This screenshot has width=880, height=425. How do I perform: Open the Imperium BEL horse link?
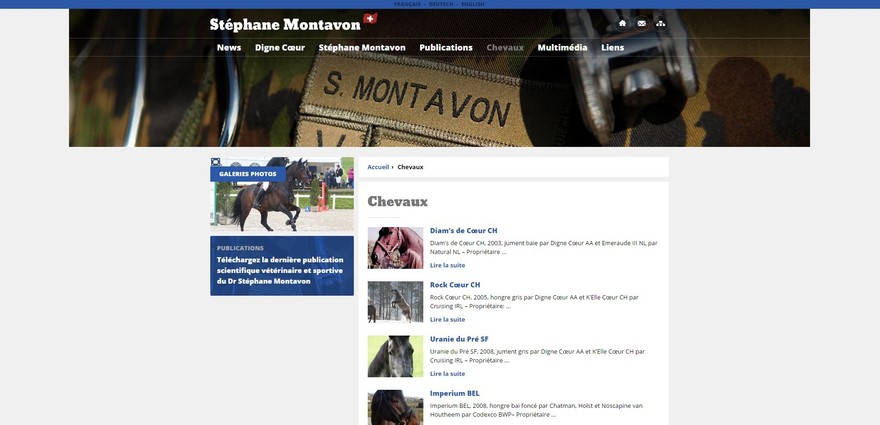(455, 394)
